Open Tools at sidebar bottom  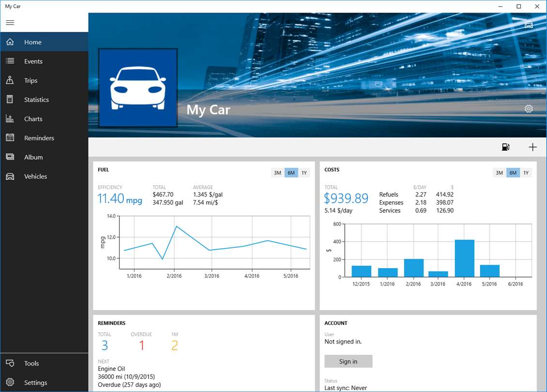point(45,363)
